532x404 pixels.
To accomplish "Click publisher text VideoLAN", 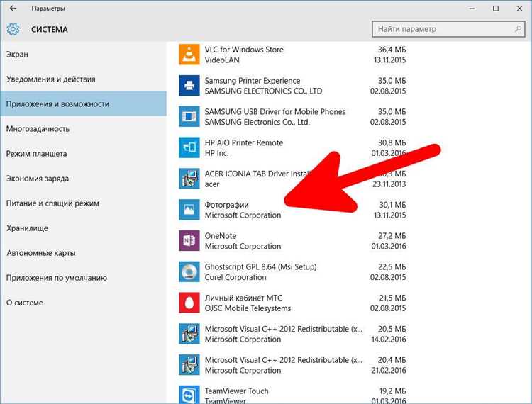I will point(222,60).
